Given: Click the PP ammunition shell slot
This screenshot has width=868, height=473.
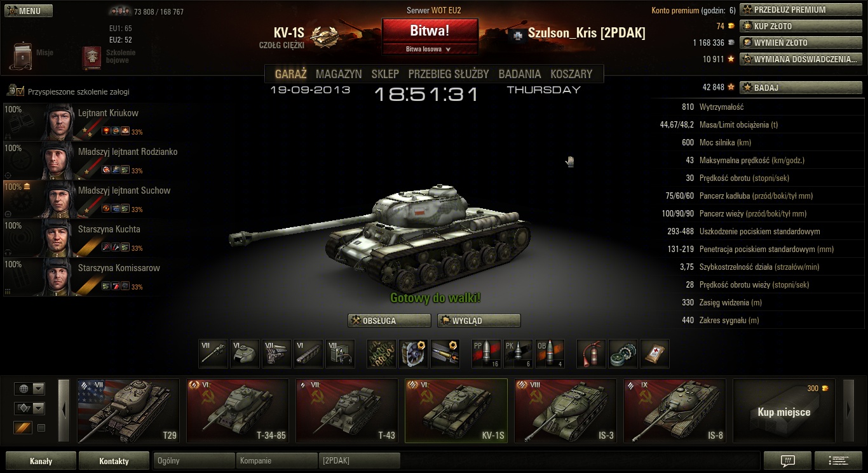Looking at the screenshot, I should tap(487, 354).
